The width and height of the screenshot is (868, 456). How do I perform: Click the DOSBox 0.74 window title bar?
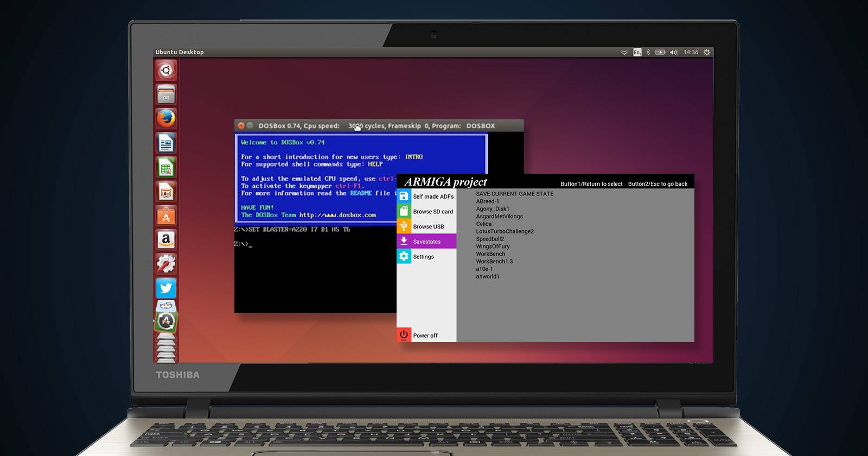click(379, 125)
